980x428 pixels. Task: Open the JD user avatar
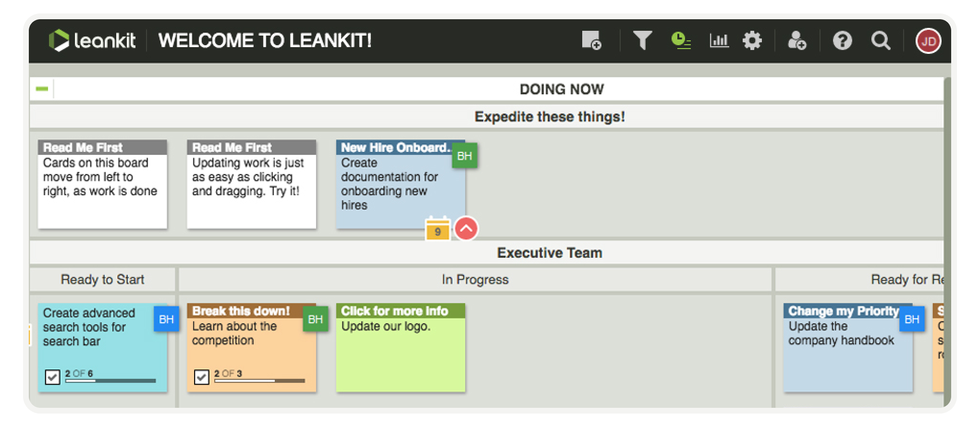point(928,41)
